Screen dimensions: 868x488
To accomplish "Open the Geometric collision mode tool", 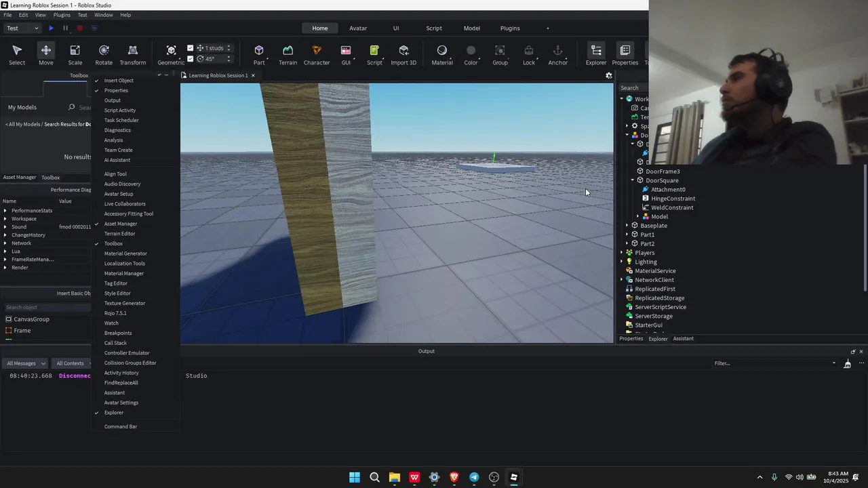I will click(171, 55).
